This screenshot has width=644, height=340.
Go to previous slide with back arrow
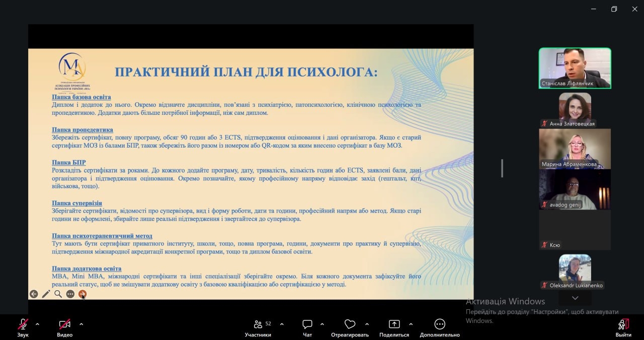coord(34,294)
